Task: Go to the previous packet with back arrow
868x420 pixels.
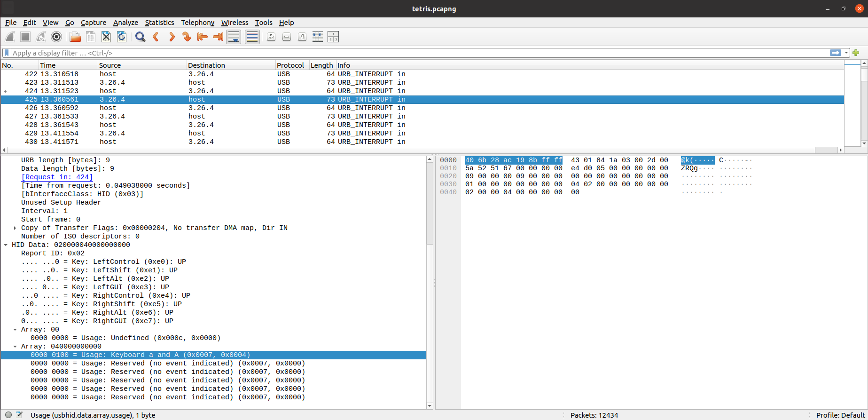Action: pyautogui.click(x=156, y=37)
